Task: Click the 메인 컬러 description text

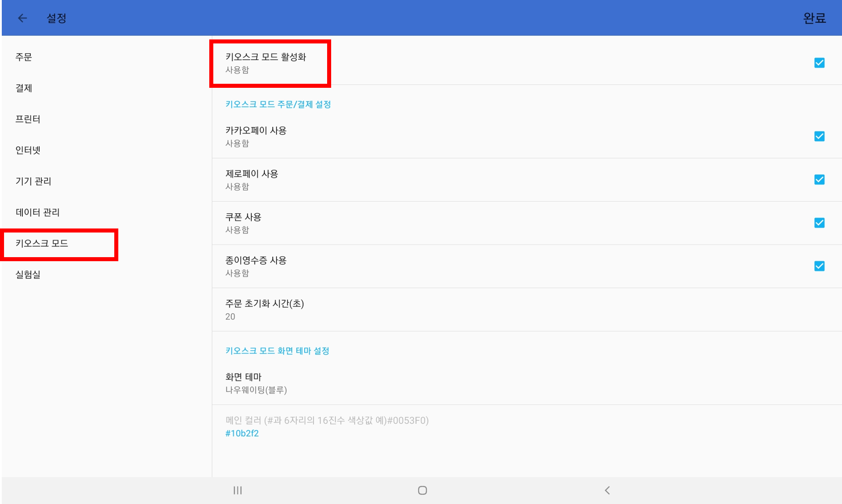Action: (x=327, y=420)
